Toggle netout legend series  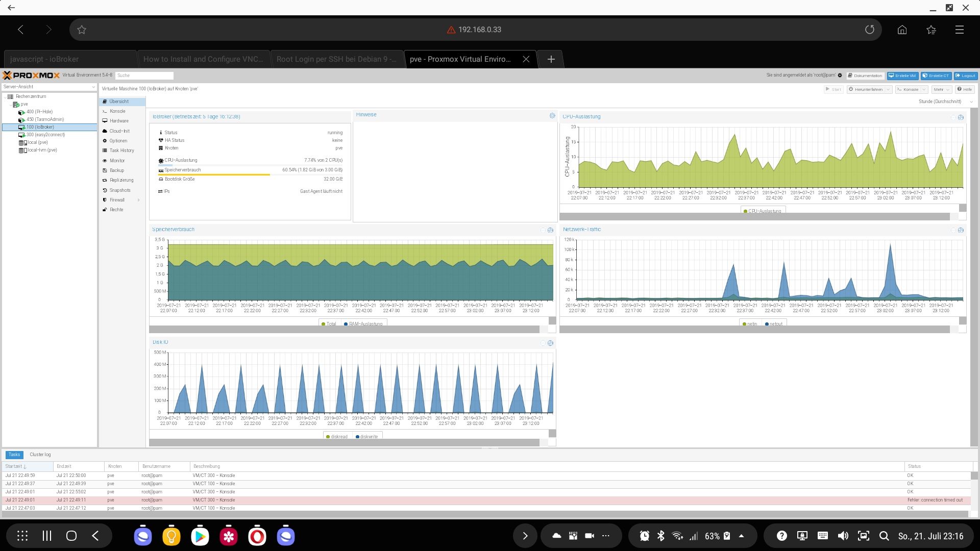pyautogui.click(x=774, y=323)
